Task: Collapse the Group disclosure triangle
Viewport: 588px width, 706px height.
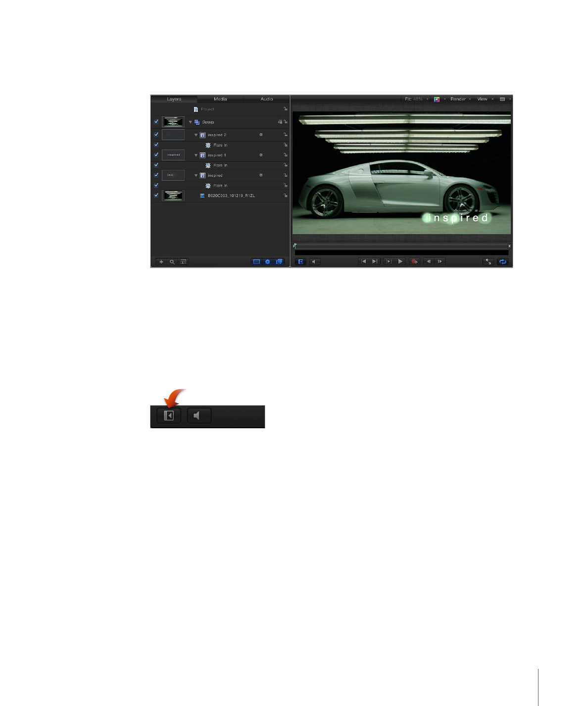Action: pos(191,122)
